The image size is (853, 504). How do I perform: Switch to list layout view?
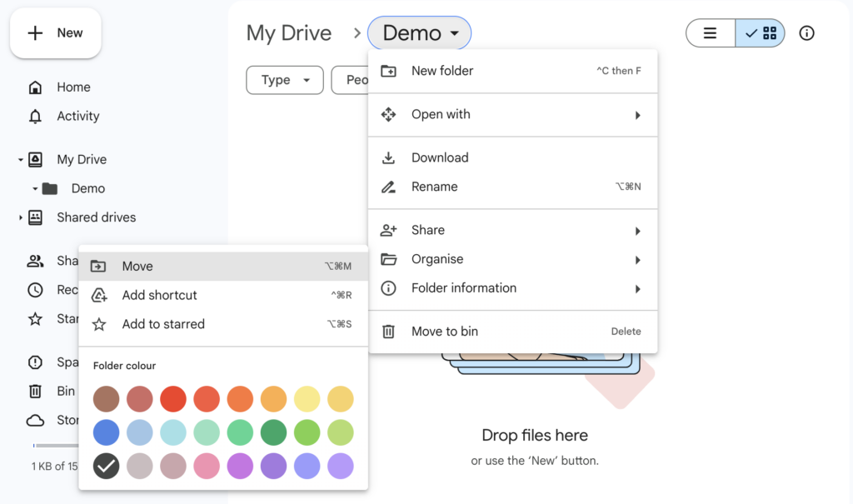[x=710, y=33]
